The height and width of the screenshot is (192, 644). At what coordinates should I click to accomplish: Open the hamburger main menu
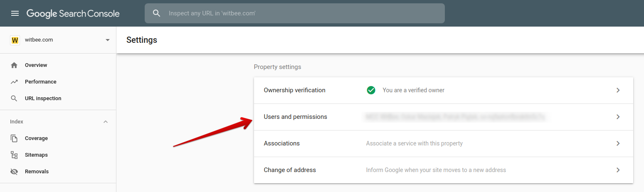pyautogui.click(x=15, y=13)
